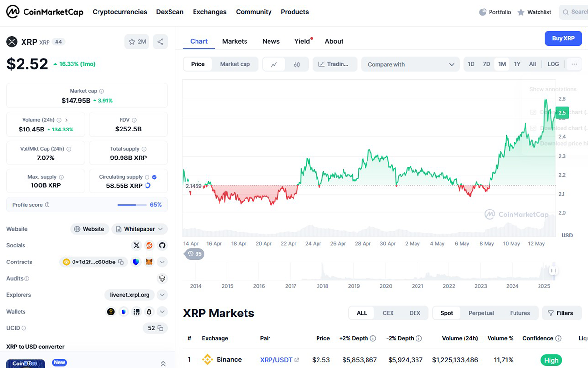Select Market cap chart mode

235,64
